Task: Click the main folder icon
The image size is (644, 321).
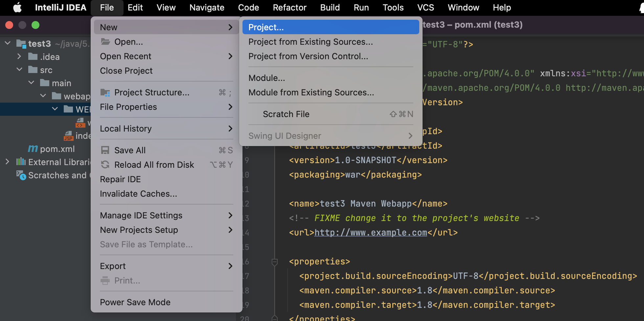Action: (x=45, y=83)
